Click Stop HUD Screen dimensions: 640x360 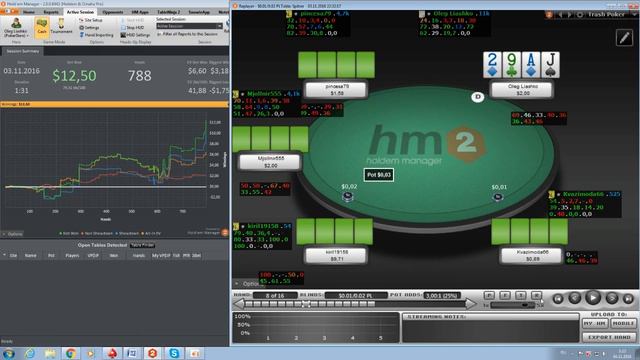(x=132, y=27)
